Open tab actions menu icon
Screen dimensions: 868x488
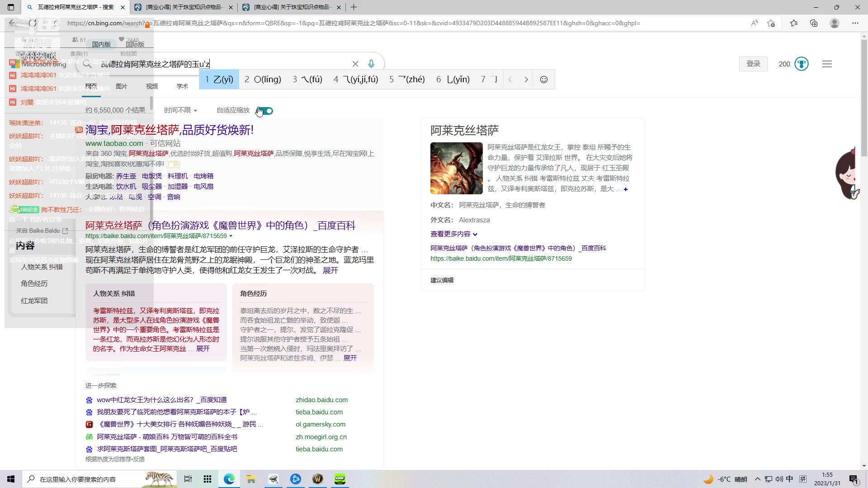(x=11, y=7)
